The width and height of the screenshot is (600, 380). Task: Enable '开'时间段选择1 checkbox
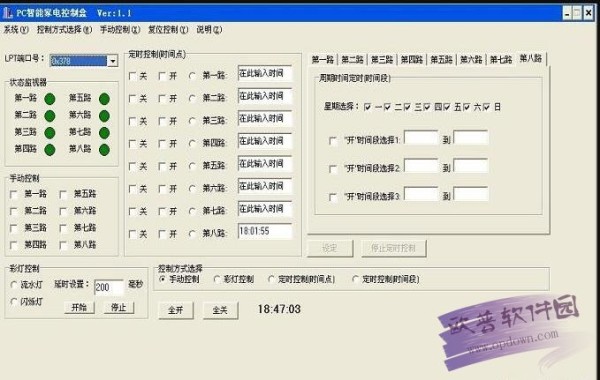[x=333, y=141]
